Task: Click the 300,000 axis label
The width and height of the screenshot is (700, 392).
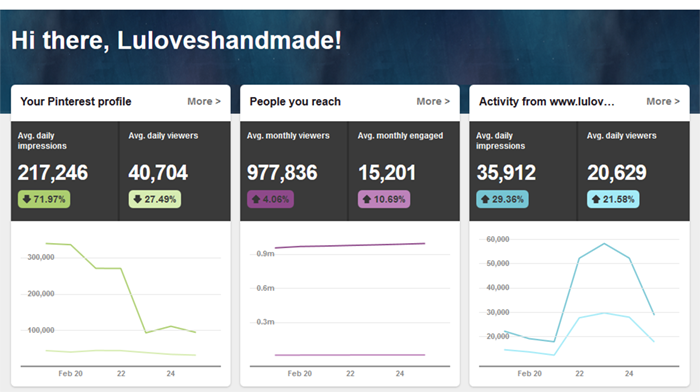Action: (x=41, y=257)
